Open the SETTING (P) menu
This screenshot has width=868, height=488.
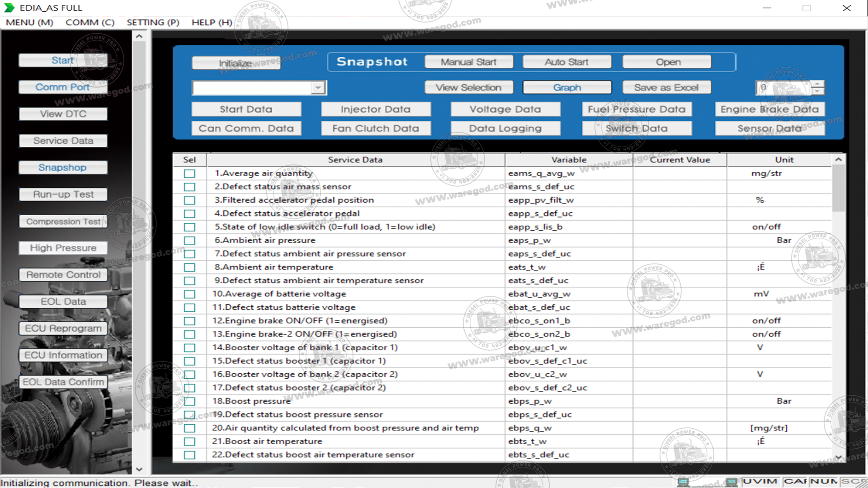point(153,22)
